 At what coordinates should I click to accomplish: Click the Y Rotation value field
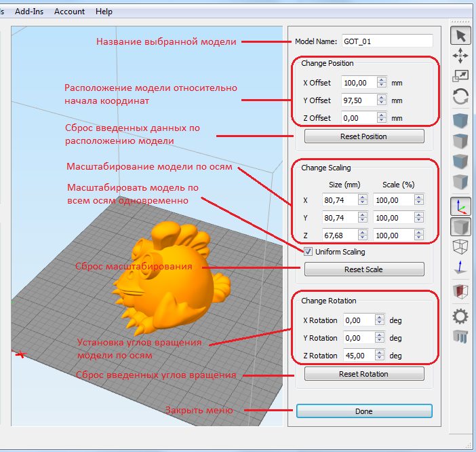coord(359,338)
